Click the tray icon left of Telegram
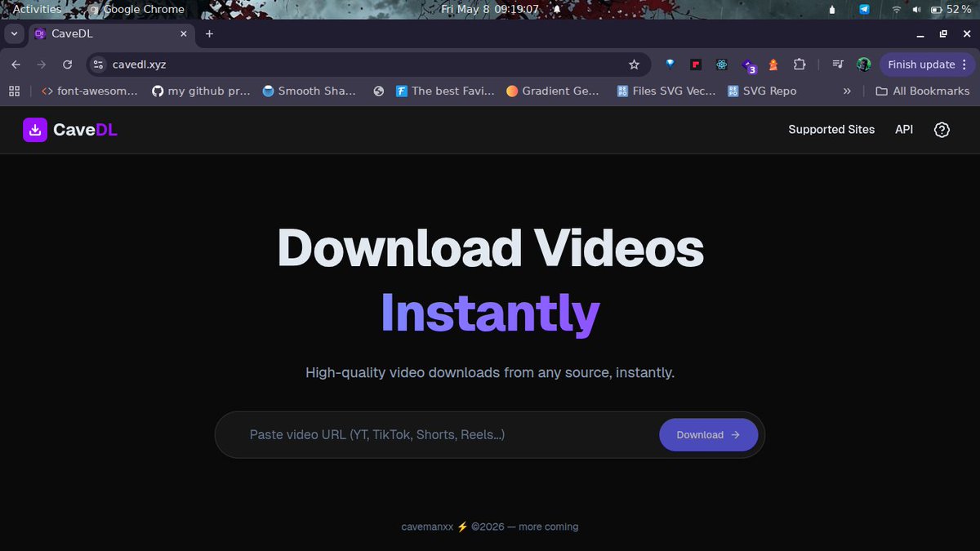The width and height of the screenshot is (980, 551). [x=832, y=9]
